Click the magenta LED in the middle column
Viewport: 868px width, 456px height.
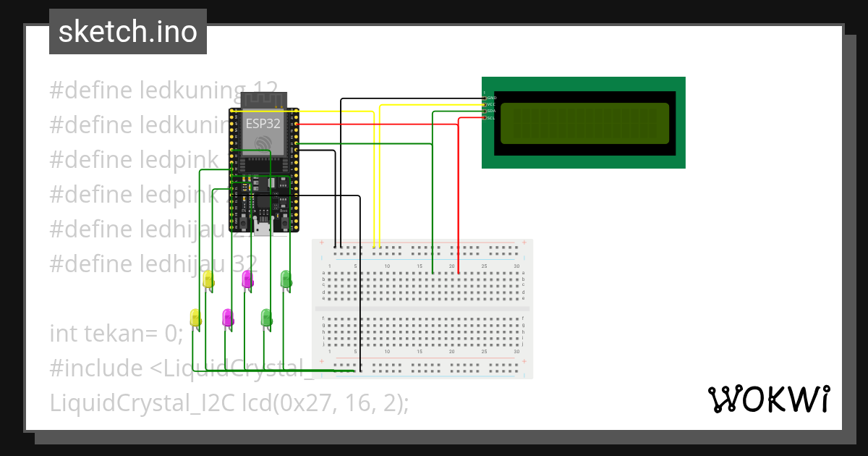[x=247, y=279]
